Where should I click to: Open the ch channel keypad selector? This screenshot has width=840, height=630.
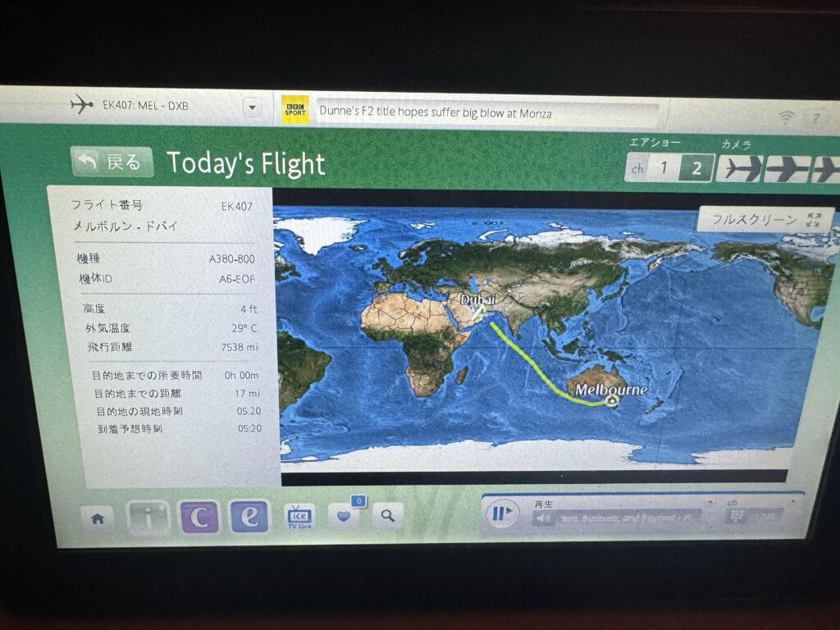736,518
